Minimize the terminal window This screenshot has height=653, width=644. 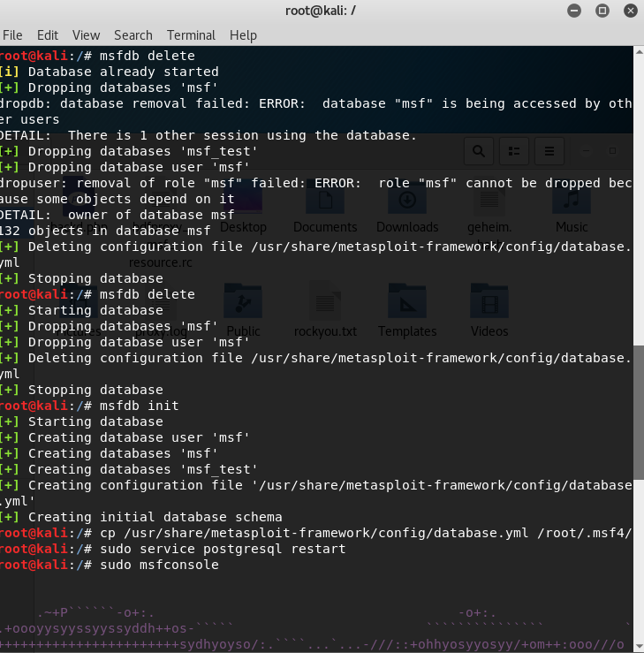tap(574, 11)
